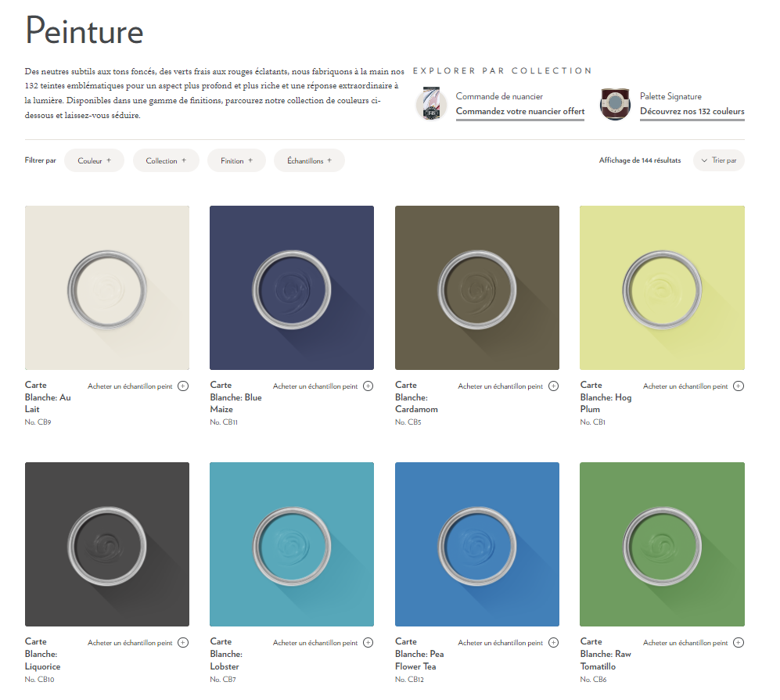This screenshot has height=700, width=780.
Task: Expand the Collection filter
Action: 166,160
